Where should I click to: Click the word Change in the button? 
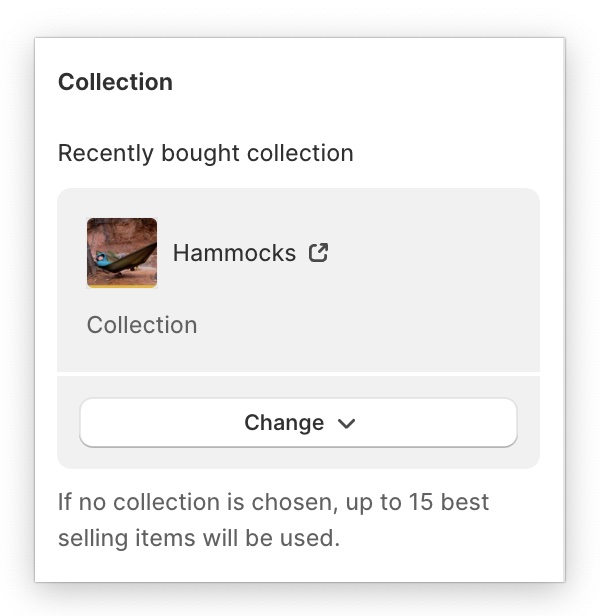[283, 423]
